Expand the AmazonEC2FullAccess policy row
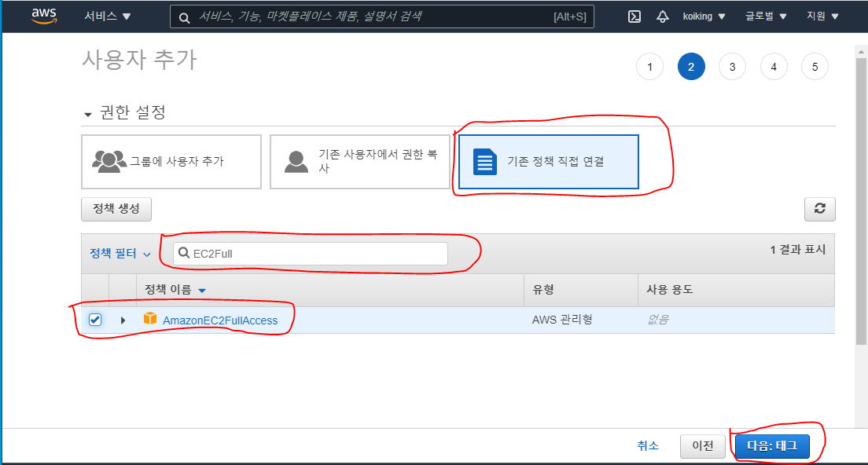Screen dimensions: 868x465 (123, 320)
